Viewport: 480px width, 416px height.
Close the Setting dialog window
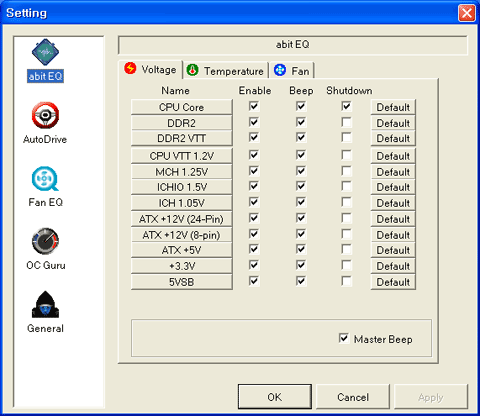(x=467, y=13)
